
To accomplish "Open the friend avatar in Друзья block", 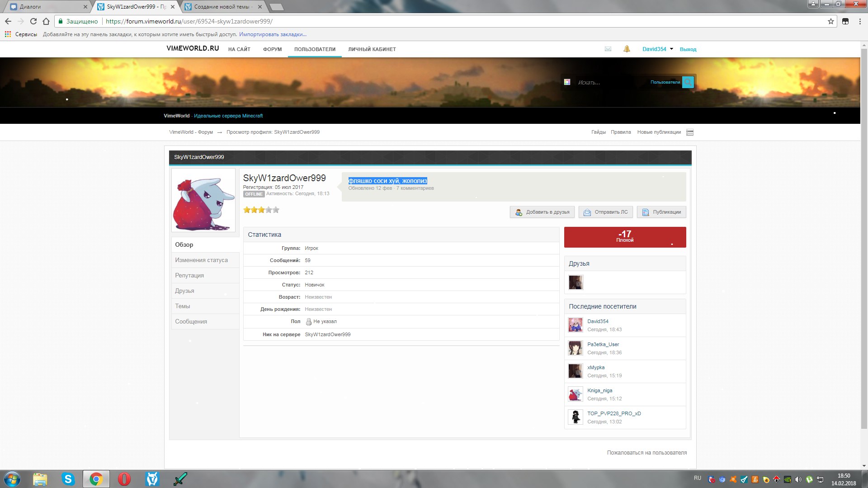I will click(x=576, y=282).
